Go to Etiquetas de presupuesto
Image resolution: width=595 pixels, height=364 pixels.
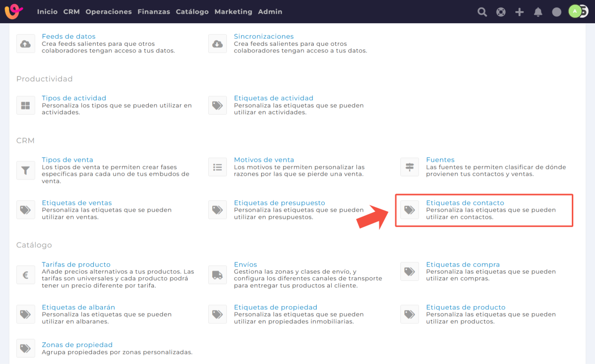point(279,203)
